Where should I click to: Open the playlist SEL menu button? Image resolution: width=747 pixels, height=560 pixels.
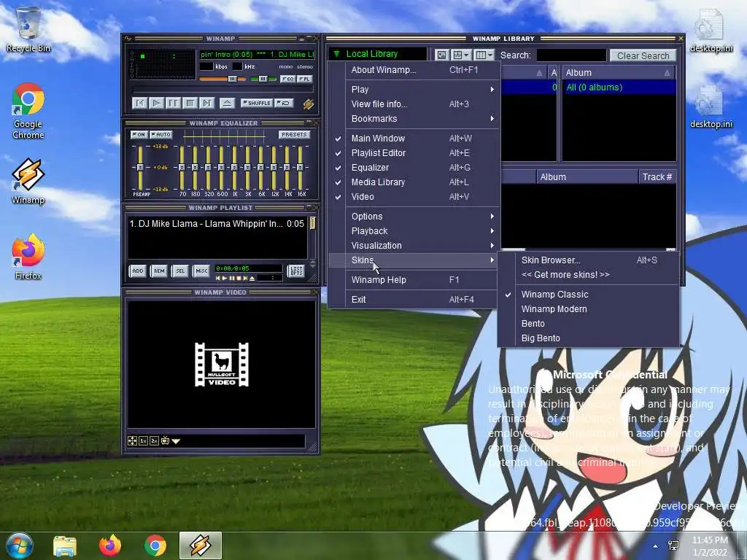coord(180,271)
